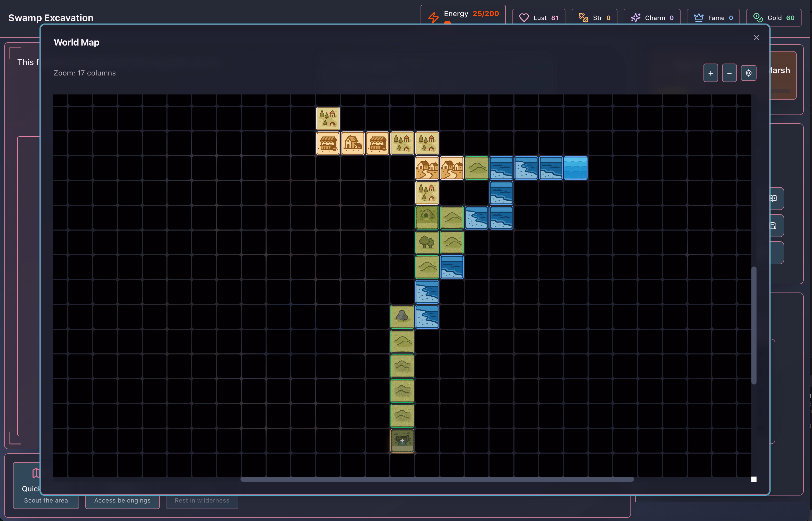This screenshot has height=521, width=812.
Task: Zoom out the world map with minus button
Action: tap(729, 73)
